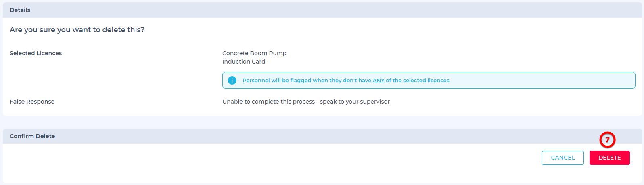
Task: Click the underlined ANY word
Action: [x=378, y=81]
